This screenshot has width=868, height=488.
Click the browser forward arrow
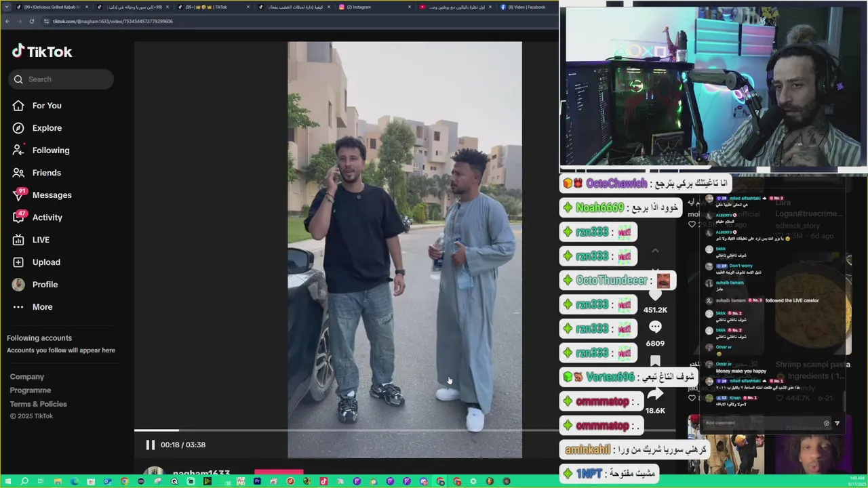pyautogui.click(x=19, y=21)
